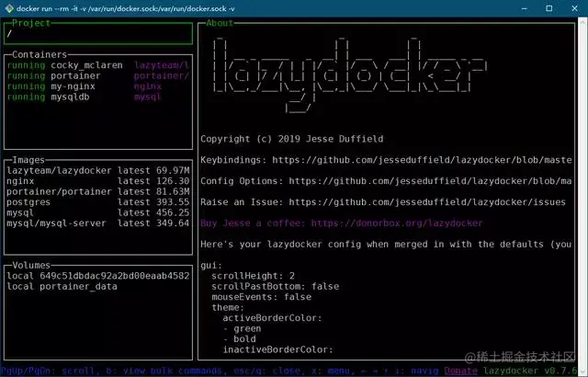This screenshot has width=588, height=377.
Task: Open the Raise an Issue URL
Action: 427,202
